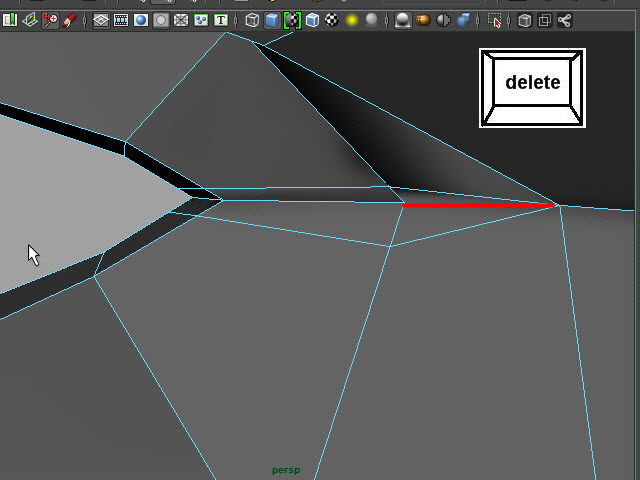Screen dimensions: 640x480
Task: Open the Image Plane icon
Action: click(30, 20)
